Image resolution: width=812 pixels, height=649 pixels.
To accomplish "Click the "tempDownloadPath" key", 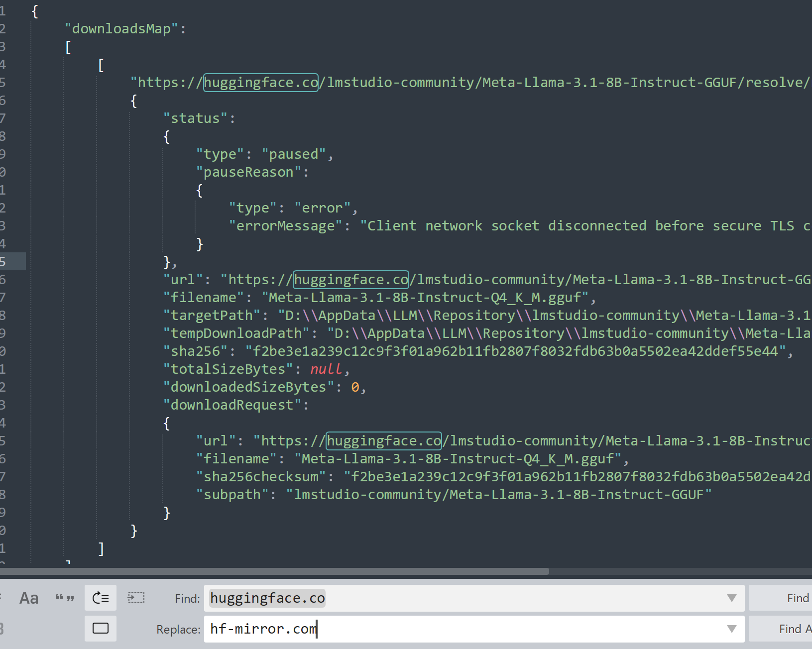I will [236, 333].
